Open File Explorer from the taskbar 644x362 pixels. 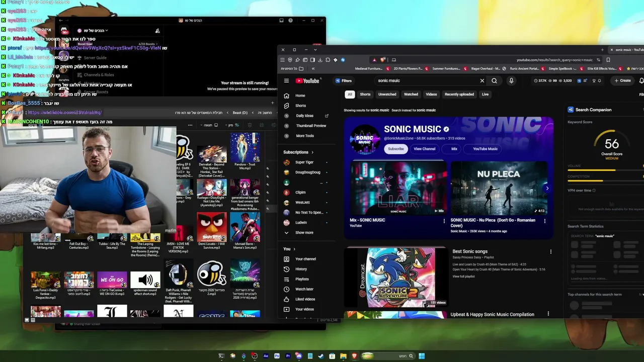[x=343, y=356]
